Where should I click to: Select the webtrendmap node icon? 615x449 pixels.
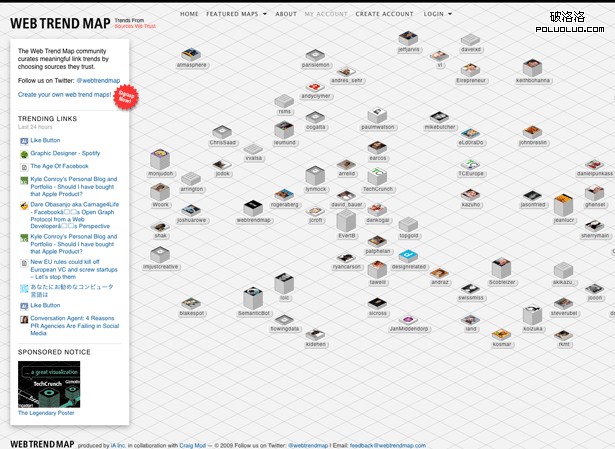click(x=254, y=205)
